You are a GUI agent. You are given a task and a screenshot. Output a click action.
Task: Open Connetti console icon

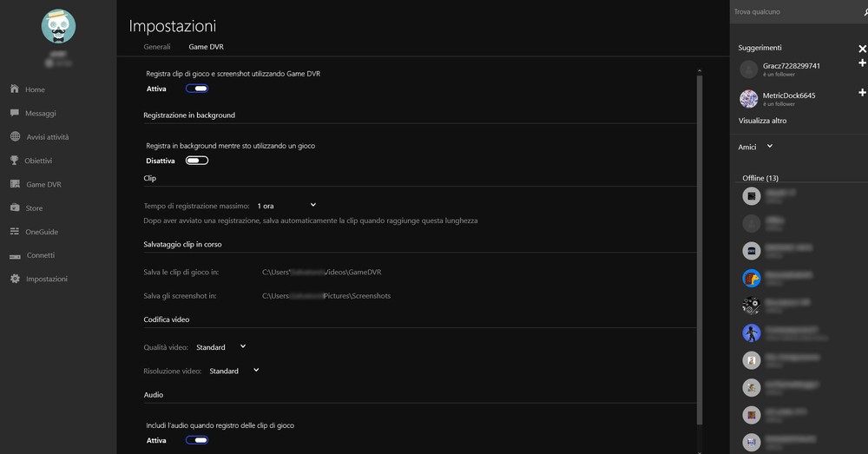tap(15, 256)
